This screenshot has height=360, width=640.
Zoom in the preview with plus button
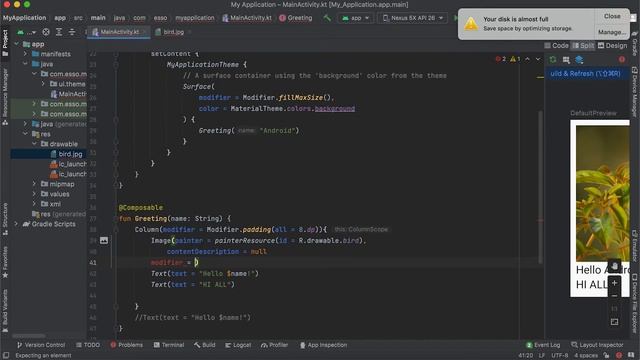(614, 282)
